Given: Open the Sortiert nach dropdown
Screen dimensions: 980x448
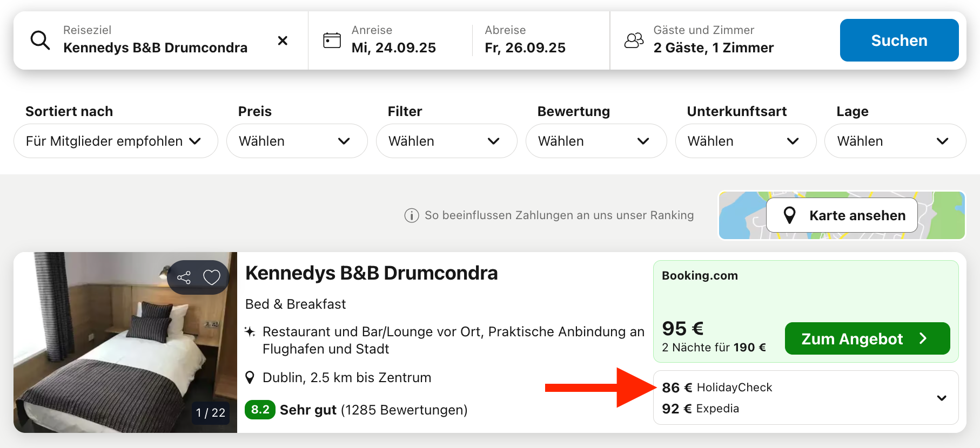Looking at the screenshot, I should [x=116, y=141].
